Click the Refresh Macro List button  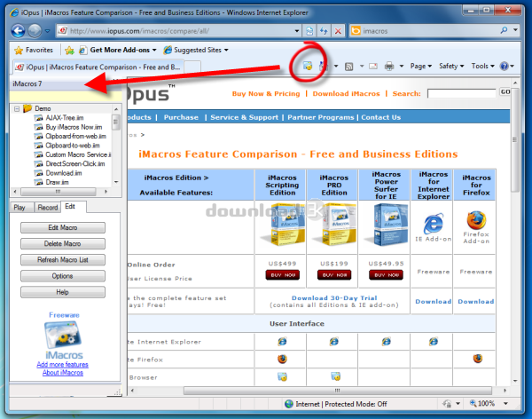63,259
